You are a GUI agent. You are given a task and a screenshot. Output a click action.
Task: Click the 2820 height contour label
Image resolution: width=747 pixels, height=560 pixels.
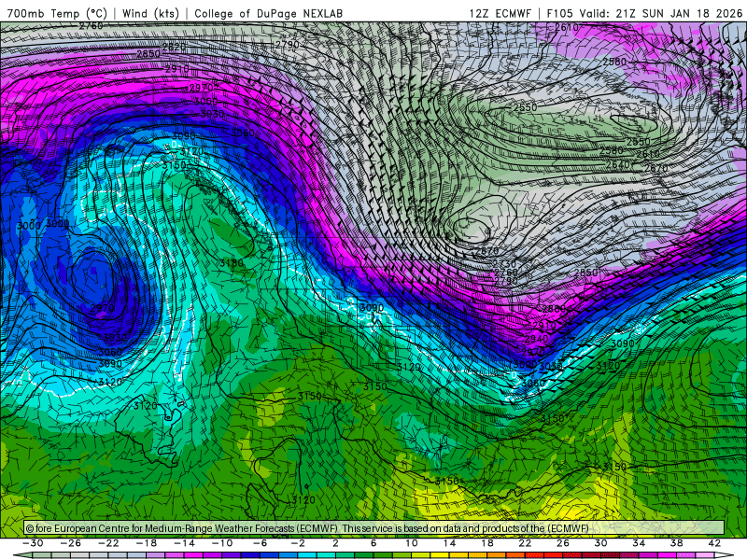[174, 47]
